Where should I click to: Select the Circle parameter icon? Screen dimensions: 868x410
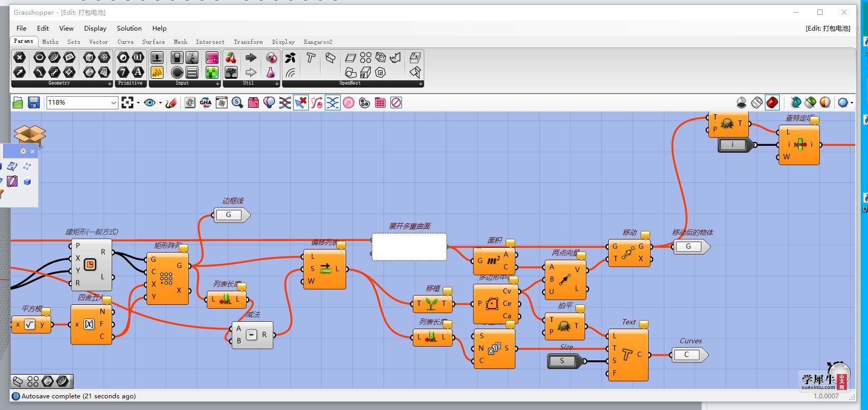pyautogui.click(x=40, y=58)
